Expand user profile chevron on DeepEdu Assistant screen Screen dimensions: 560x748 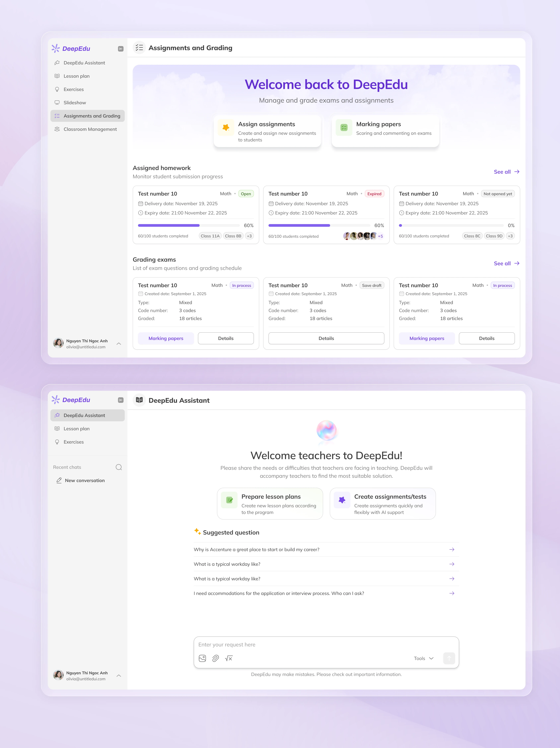[119, 676]
